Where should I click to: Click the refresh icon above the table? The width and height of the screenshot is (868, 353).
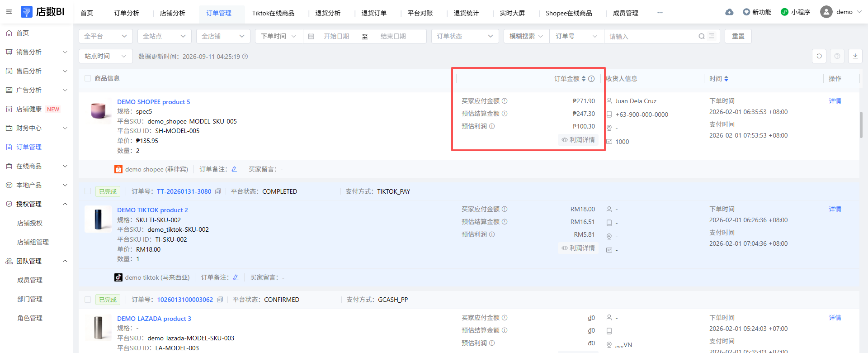[819, 56]
